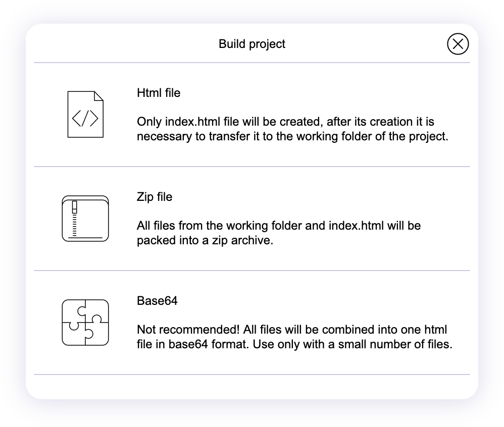Viewport: 504px width, 427px height.
Task: Choose the "Zip file" option title
Action: pos(155,197)
